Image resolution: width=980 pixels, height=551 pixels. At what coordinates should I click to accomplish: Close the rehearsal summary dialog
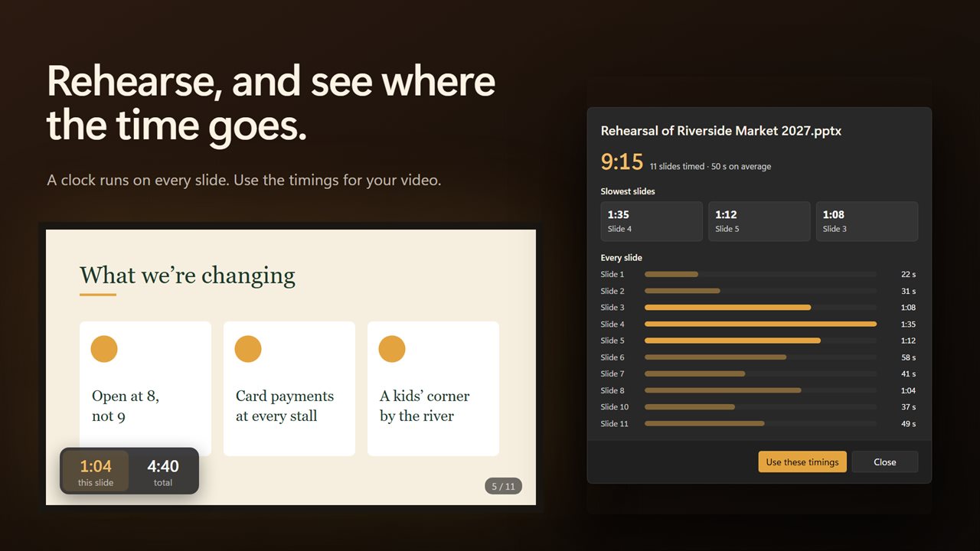[884, 461]
